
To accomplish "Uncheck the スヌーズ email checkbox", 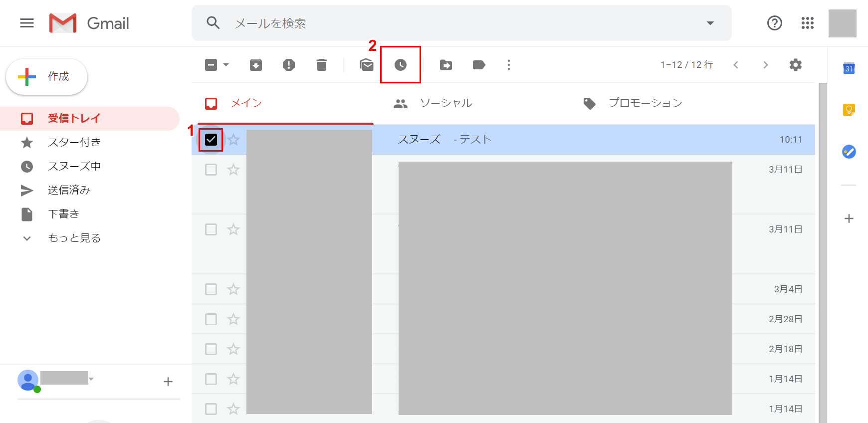I will (x=211, y=140).
